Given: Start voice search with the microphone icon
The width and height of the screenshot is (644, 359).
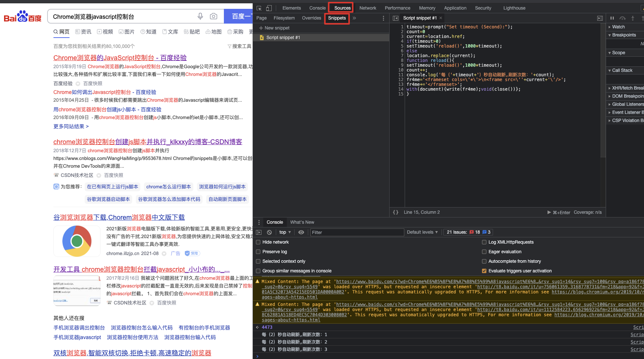Looking at the screenshot, I should click(200, 16).
